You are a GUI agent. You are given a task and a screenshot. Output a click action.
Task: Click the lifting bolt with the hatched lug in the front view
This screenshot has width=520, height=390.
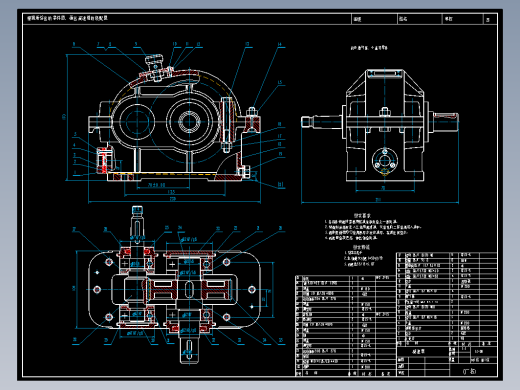(x=253, y=121)
